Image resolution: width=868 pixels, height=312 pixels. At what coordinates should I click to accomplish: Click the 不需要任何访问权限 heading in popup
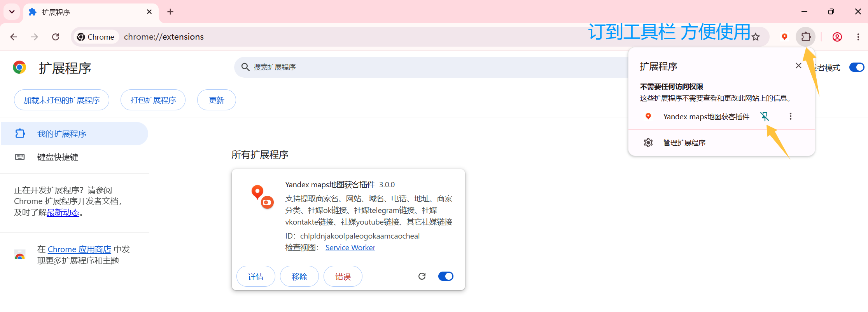[671, 87]
